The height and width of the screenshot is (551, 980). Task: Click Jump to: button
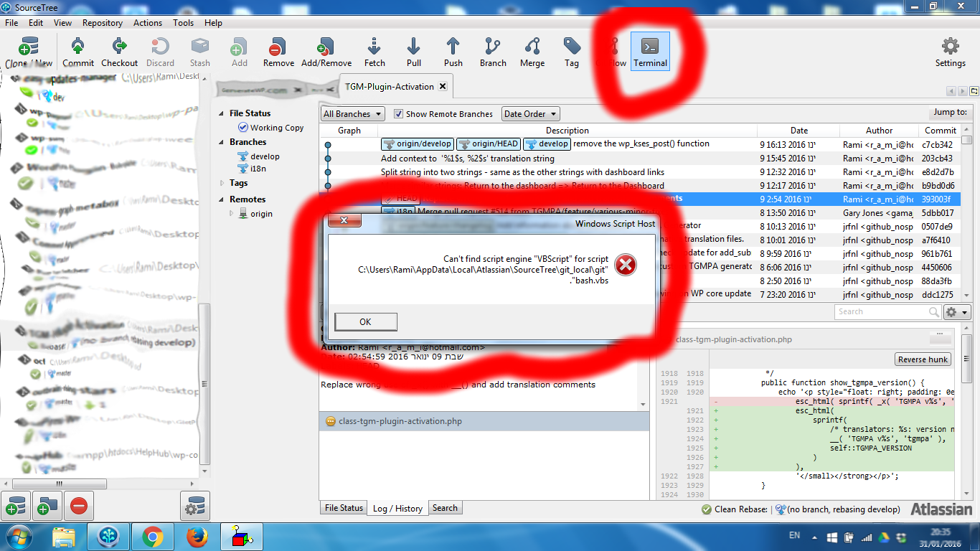[x=950, y=112]
